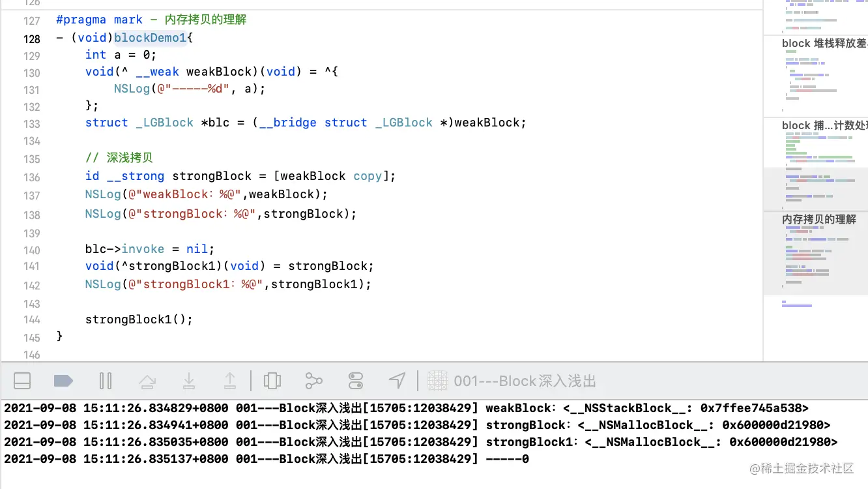Click console strongBlock1 NSMallocBlock log line
Image resolution: width=868 pixels, height=489 pixels.
coord(420,442)
